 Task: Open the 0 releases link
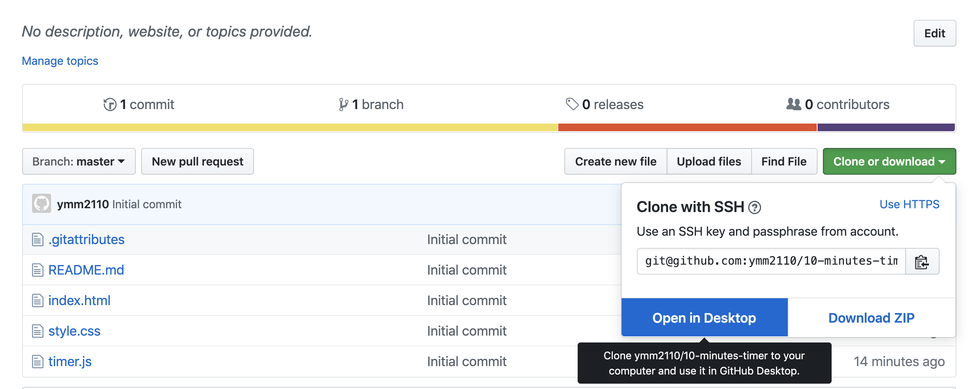(x=605, y=104)
